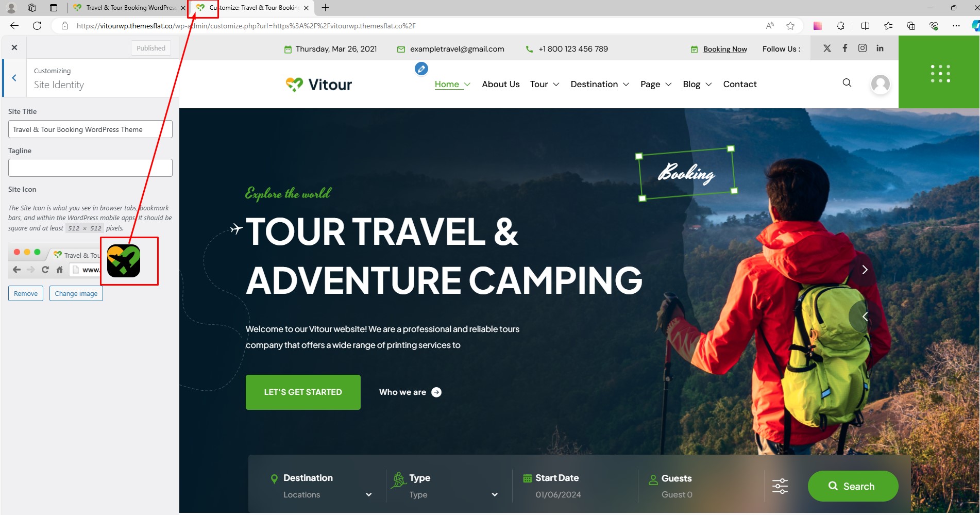Open the Facebook social icon
980x515 pixels.
click(844, 48)
